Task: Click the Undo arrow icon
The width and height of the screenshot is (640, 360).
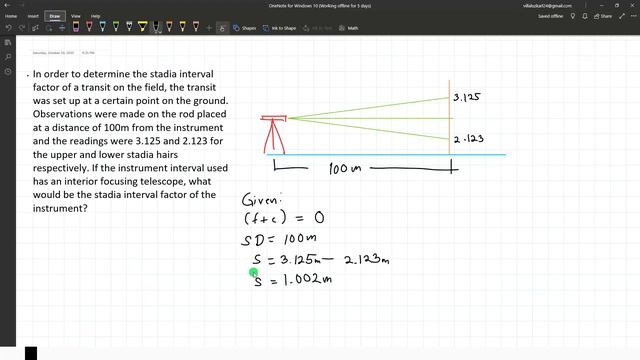Action: pos(9,28)
